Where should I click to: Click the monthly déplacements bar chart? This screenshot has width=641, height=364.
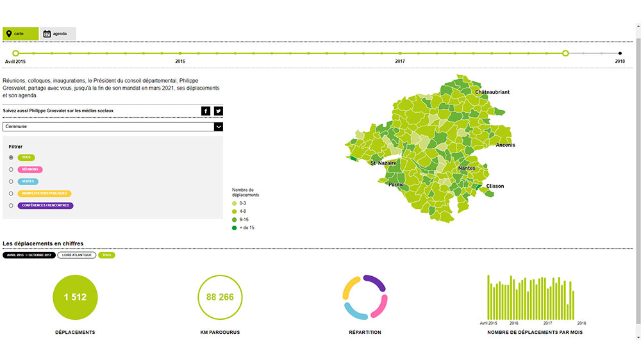click(x=531, y=297)
